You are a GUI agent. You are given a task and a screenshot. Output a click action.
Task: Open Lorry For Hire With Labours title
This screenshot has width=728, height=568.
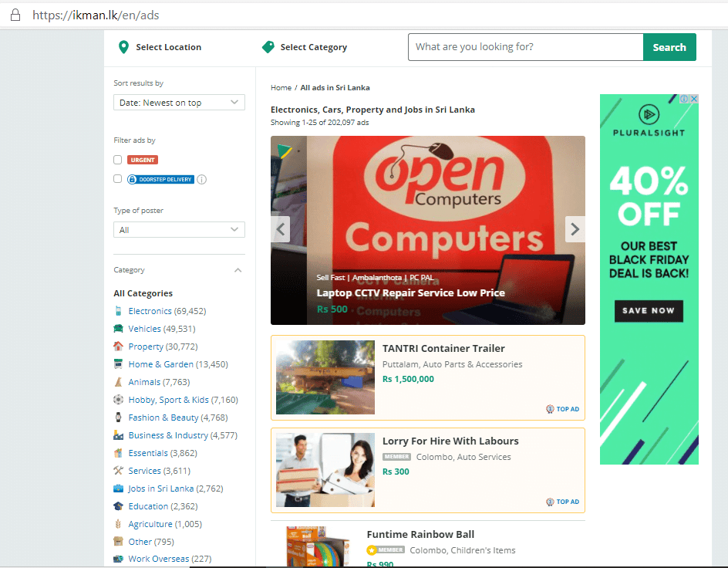(x=450, y=441)
